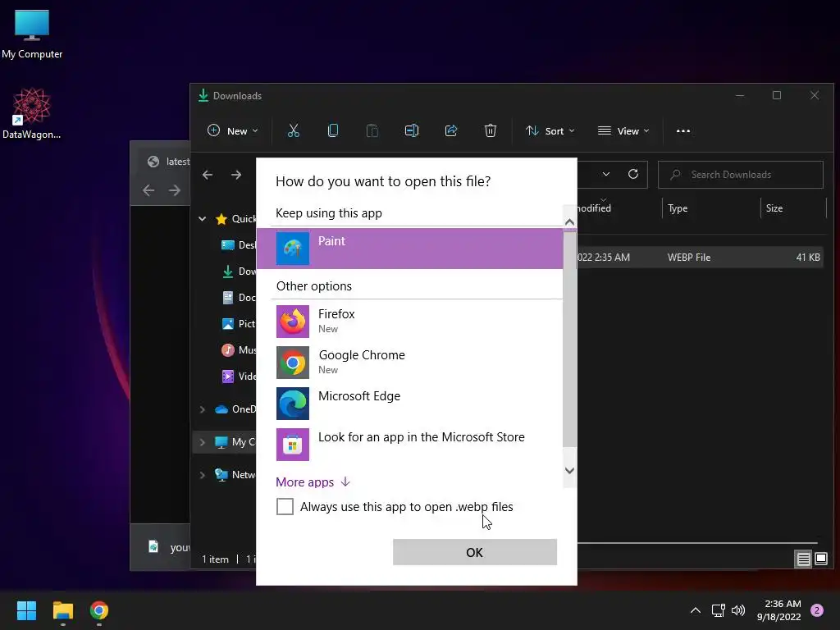Switch to large thumbnails view icon

(x=821, y=559)
